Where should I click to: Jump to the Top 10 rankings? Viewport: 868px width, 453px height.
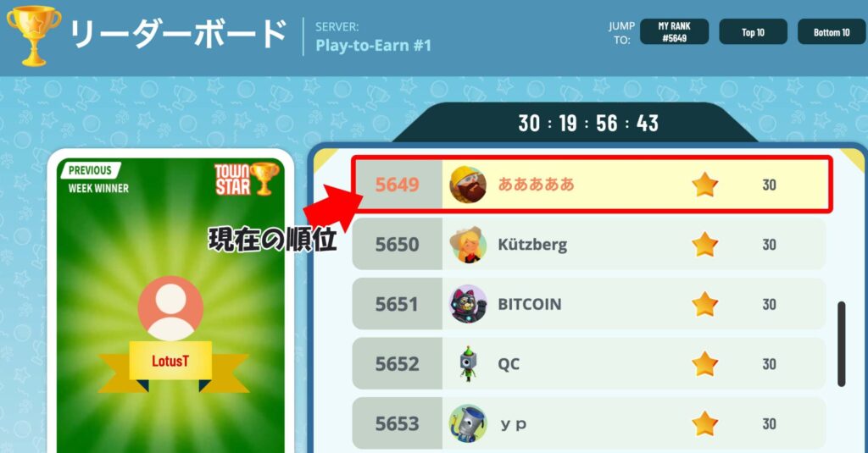(x=753, y=31)
